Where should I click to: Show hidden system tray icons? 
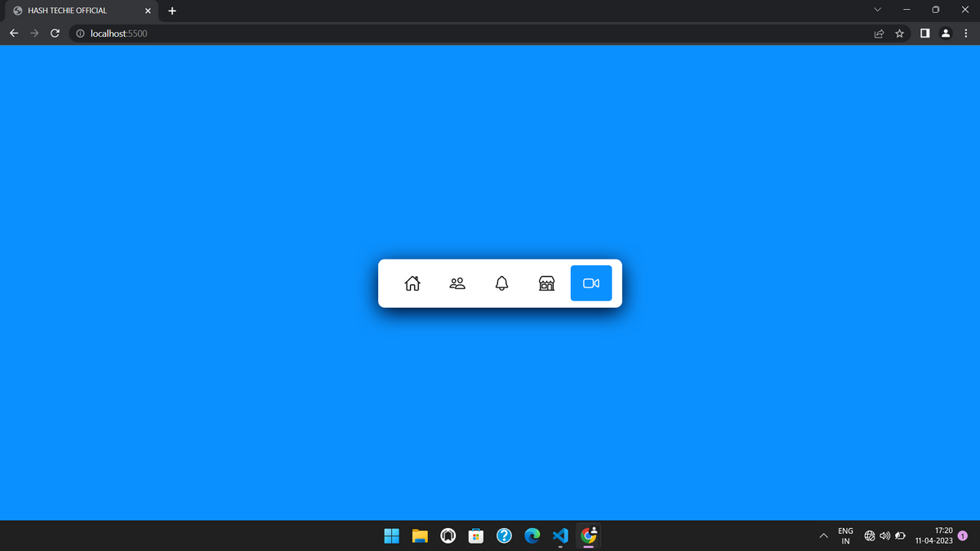[x=823, y=536]
